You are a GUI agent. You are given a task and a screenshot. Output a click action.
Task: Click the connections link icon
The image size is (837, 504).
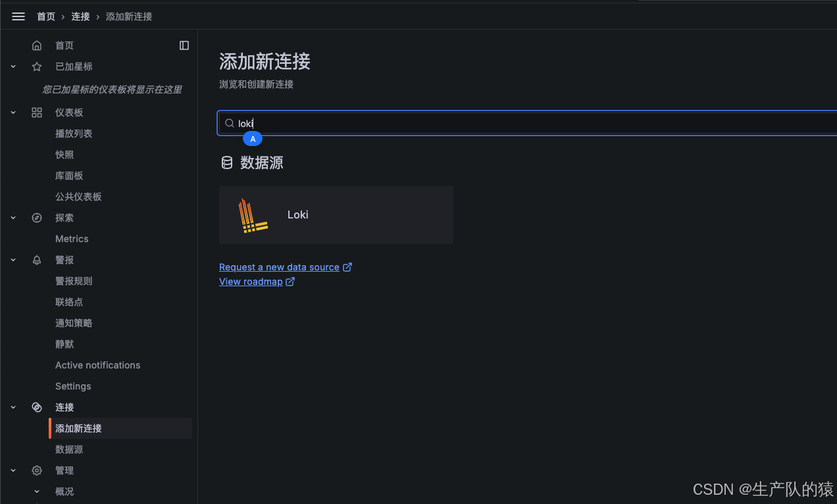[37, 407]
